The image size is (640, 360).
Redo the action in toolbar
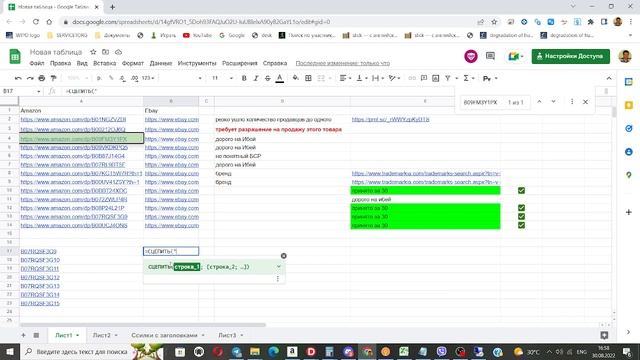[x=30, y=78]
